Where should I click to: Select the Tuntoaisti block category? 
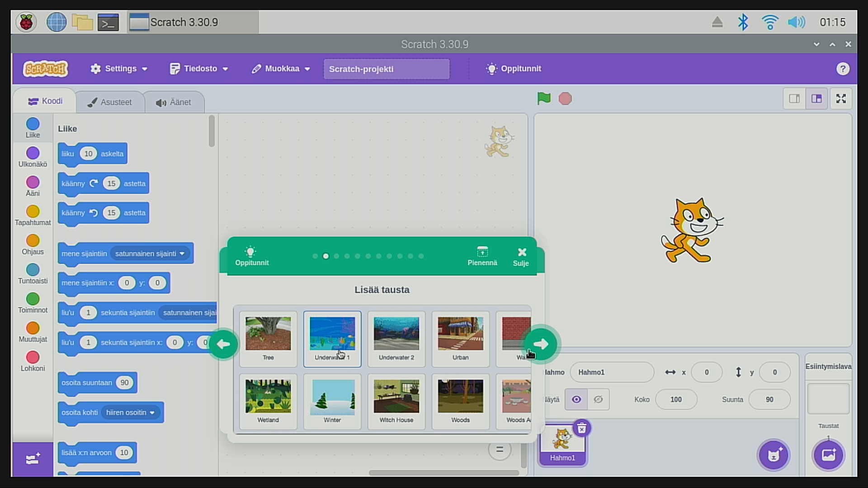coord(33,274)
